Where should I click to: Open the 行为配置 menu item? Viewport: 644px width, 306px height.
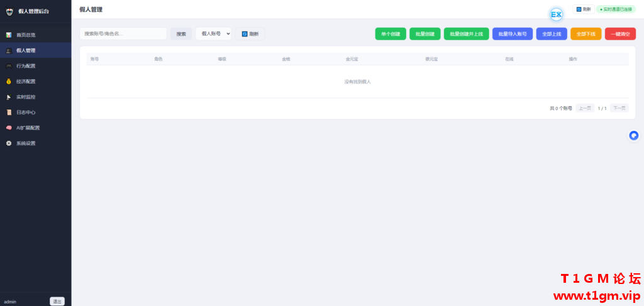(36, 66)
